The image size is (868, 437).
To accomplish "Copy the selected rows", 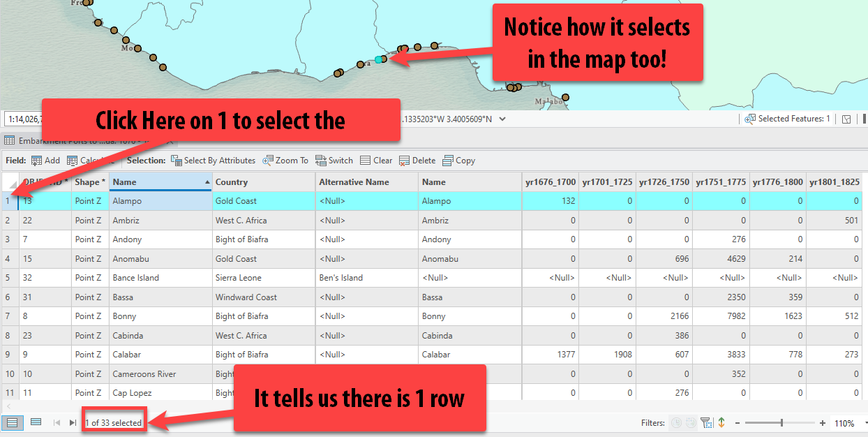I will pyautogui.click(x=458, y=161).
